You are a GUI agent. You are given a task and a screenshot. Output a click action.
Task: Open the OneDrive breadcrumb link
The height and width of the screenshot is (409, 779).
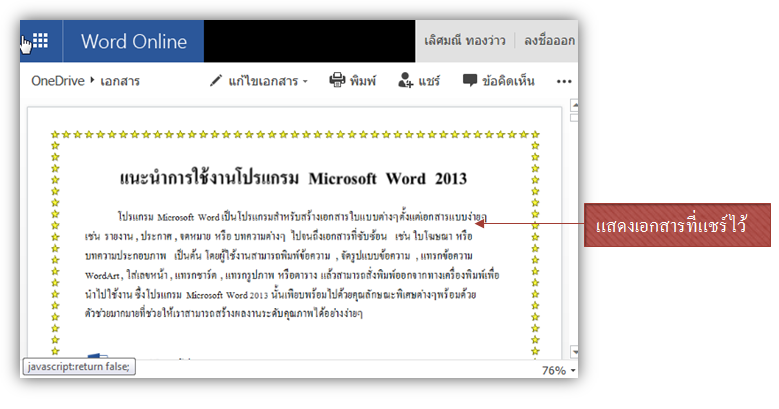pyautogui.click(x=58, y=81)
